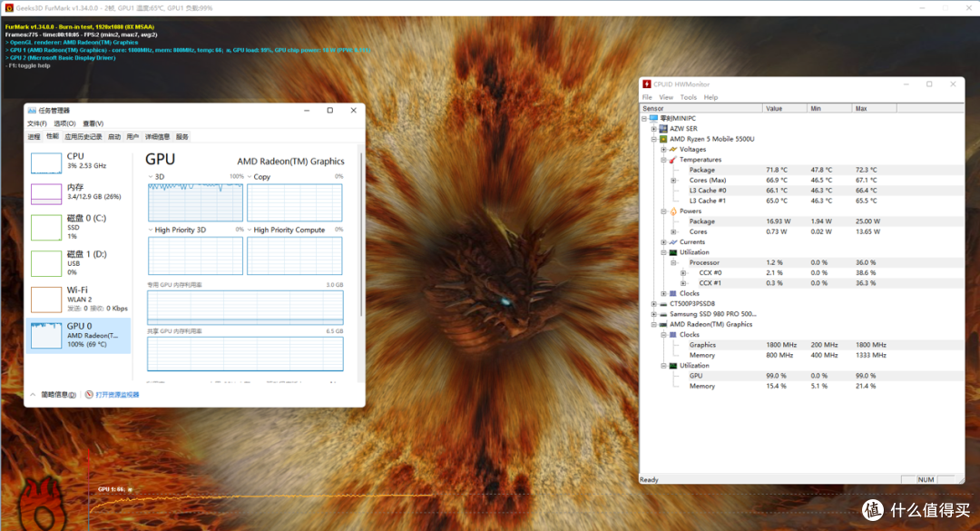Collapse Task Manager to brief info

tap(54, 395)
